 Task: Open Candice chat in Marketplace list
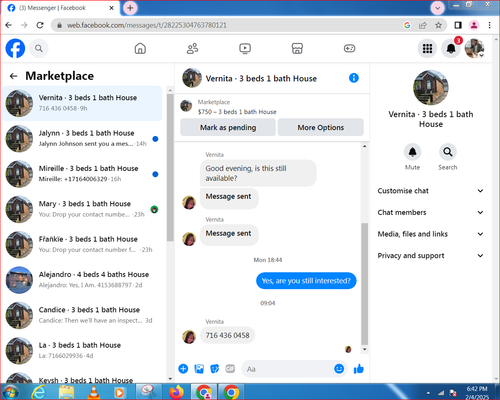coord(82,315)
